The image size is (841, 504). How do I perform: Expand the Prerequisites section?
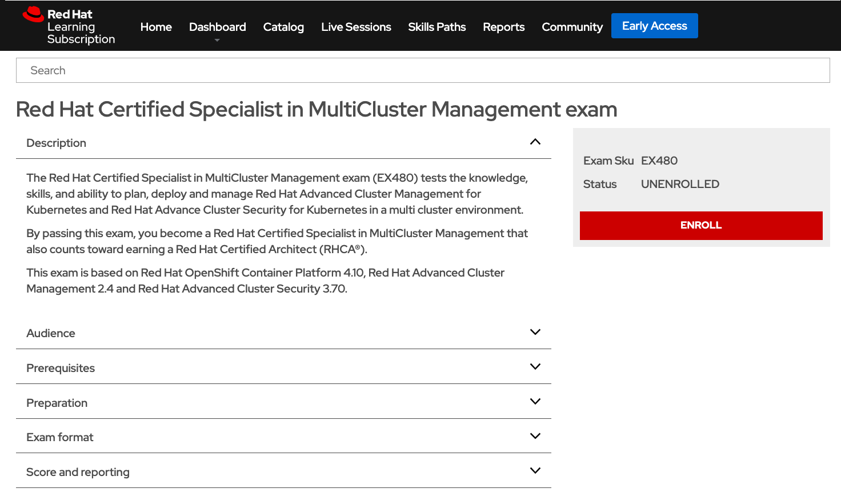coord(535,366)
